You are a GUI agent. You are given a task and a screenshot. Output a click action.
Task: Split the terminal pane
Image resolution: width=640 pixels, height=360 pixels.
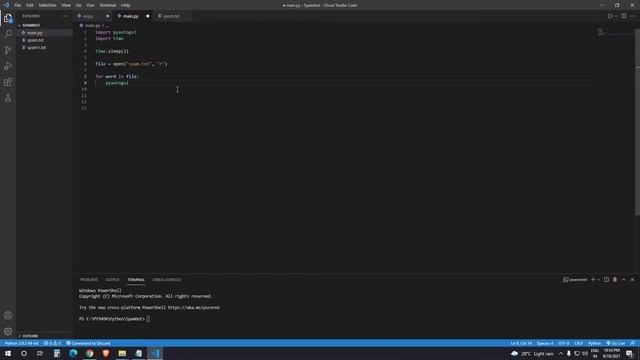pyautogui.click(x=606, y=280)
